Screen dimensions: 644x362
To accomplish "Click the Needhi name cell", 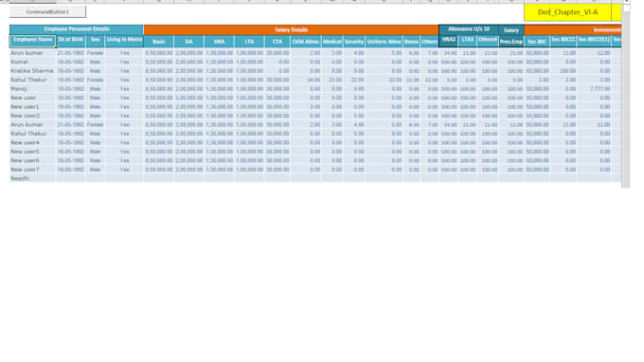I will tap(32, 179).
